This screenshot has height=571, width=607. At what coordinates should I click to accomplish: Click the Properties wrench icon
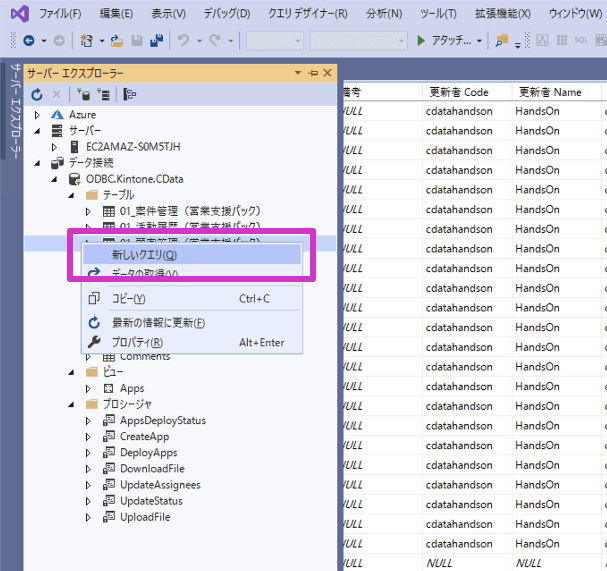pos(94,342)
